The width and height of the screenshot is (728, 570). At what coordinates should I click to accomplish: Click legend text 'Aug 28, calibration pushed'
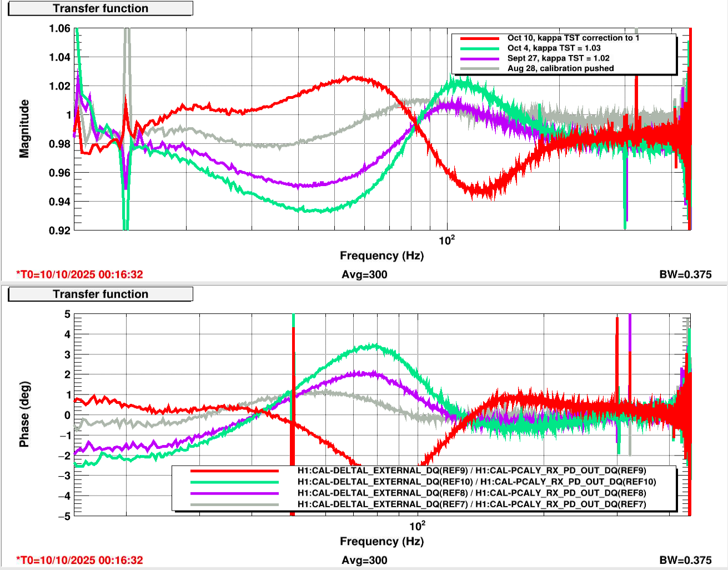(560, 68)
